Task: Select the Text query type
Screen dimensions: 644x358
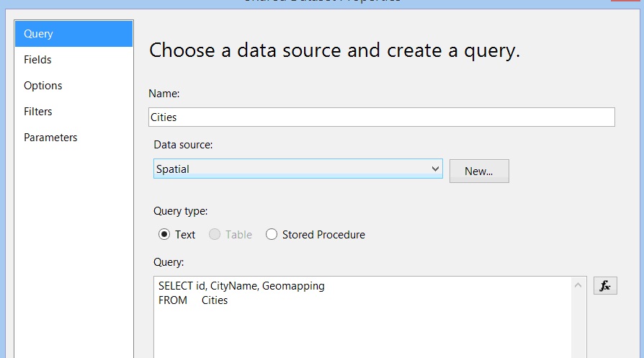Action: click(164, 234)
